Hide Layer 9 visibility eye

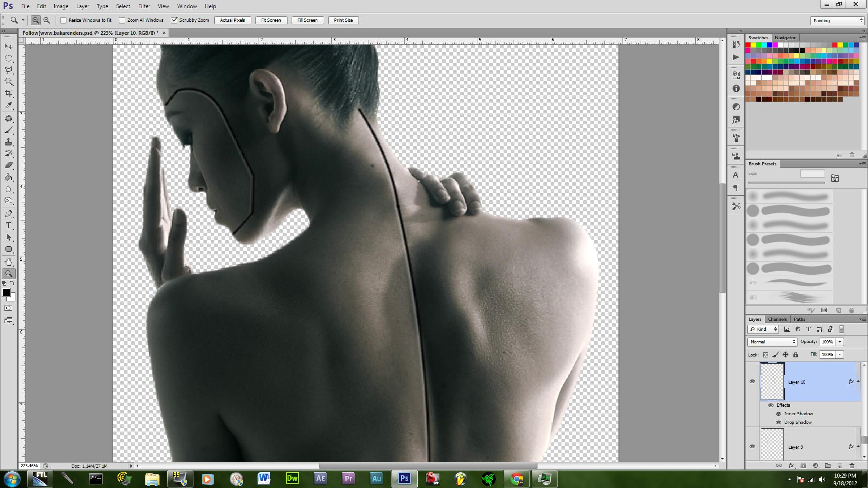pyautogui.click(x=752, y=446)
